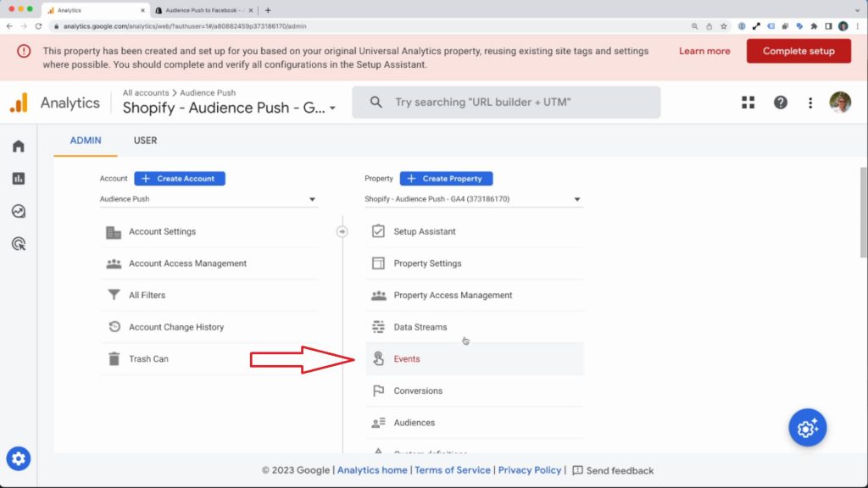Open Trash Can text label
Screen dimensions: 868x488
pos(148,358)
